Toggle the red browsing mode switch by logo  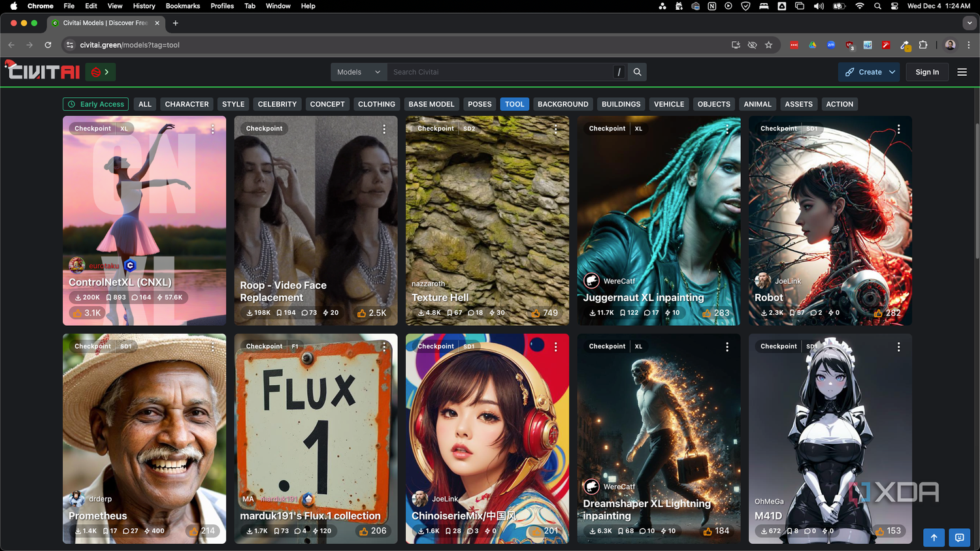pyautogui.click(x=101, y=72)
